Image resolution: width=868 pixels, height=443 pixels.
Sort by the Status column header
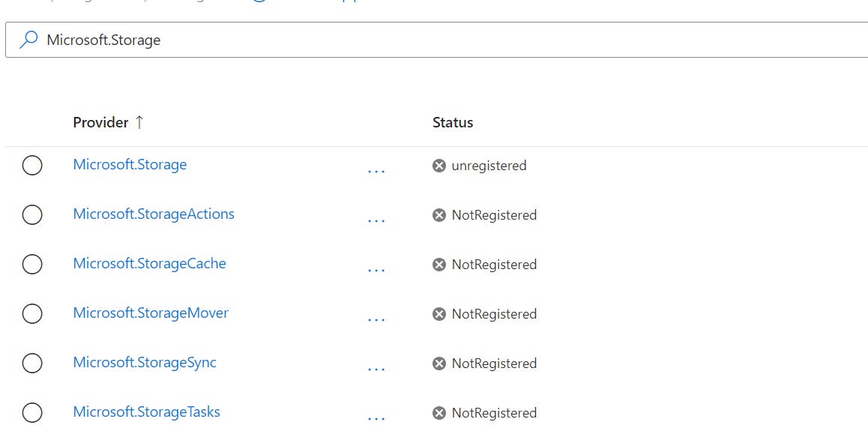coord(453,122)
